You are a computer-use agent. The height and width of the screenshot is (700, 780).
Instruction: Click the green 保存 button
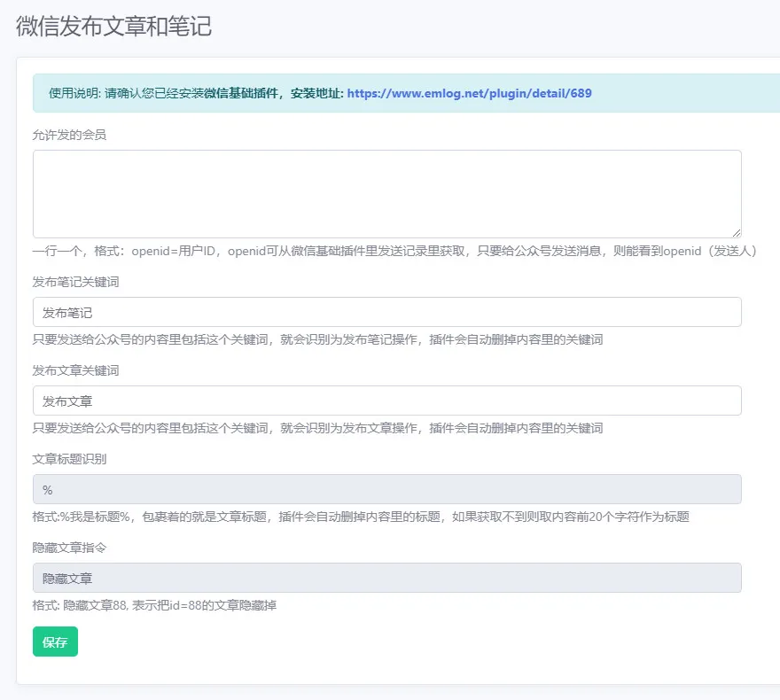tap(55, 642)
